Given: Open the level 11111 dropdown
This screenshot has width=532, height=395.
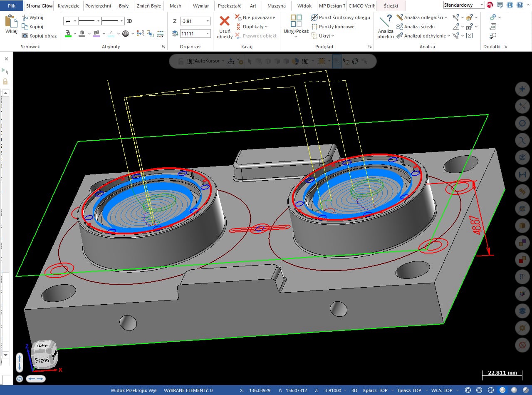Looking at the screenshot, I should click(x=208, y=33).
